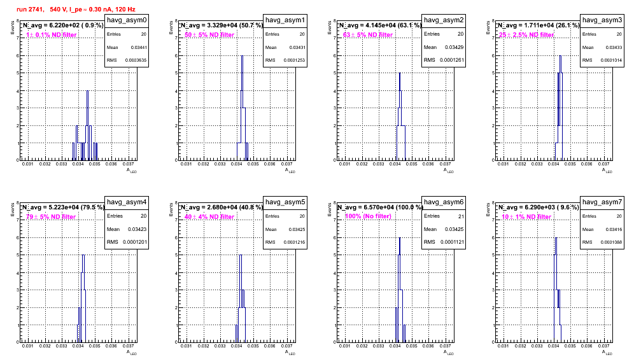
Task: Click RMS value 0.0003535 in havg_asym0
Action: pos(135,60)
